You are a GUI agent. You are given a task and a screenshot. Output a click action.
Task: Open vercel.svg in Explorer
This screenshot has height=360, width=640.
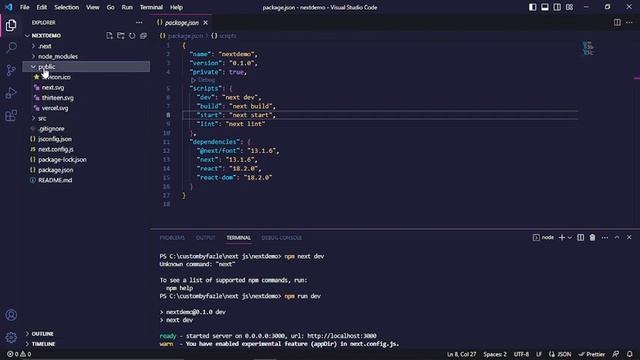[86, 108]
